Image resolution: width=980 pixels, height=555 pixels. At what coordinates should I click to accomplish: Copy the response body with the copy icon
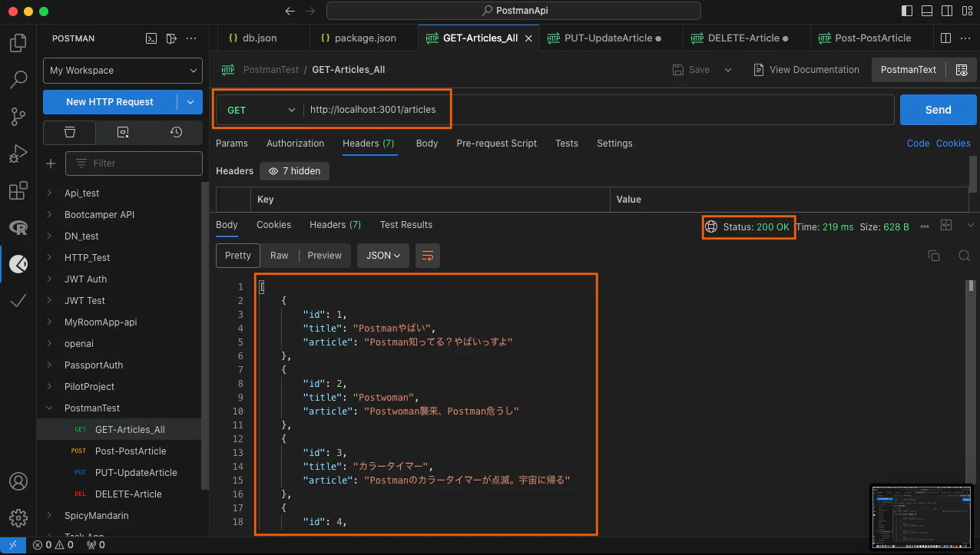coord(934,256)
